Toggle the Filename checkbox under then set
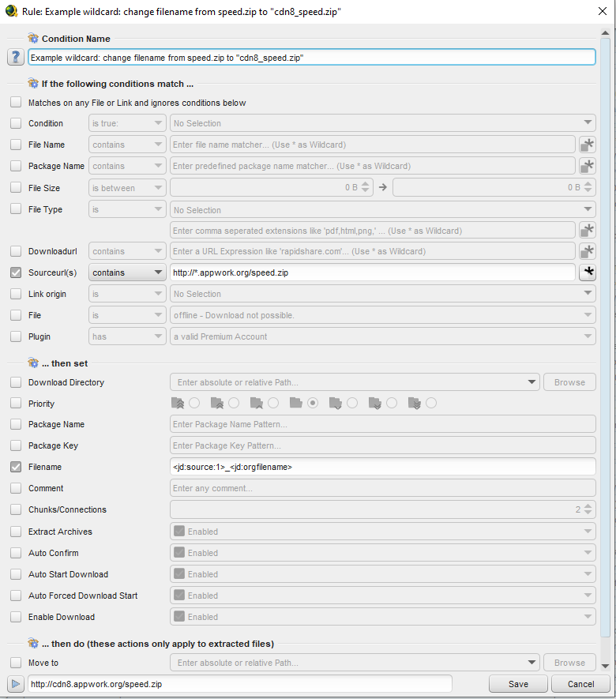 tap(16, 467)
